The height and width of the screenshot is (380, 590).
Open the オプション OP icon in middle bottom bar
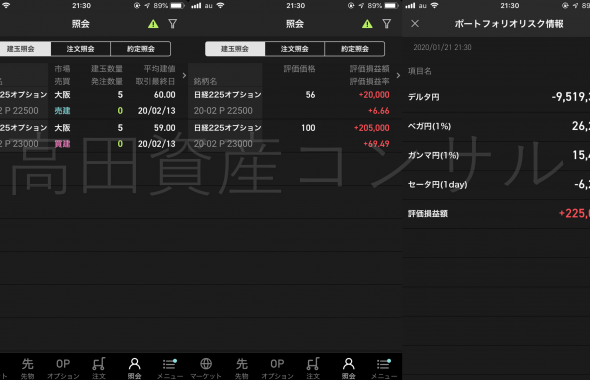(x=277, y=368)
